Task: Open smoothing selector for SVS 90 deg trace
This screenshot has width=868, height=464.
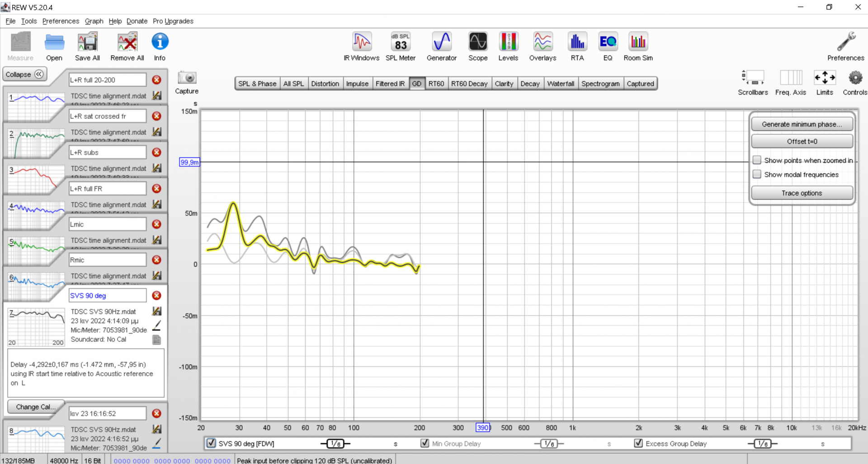Action: click(x=335, y=444)
